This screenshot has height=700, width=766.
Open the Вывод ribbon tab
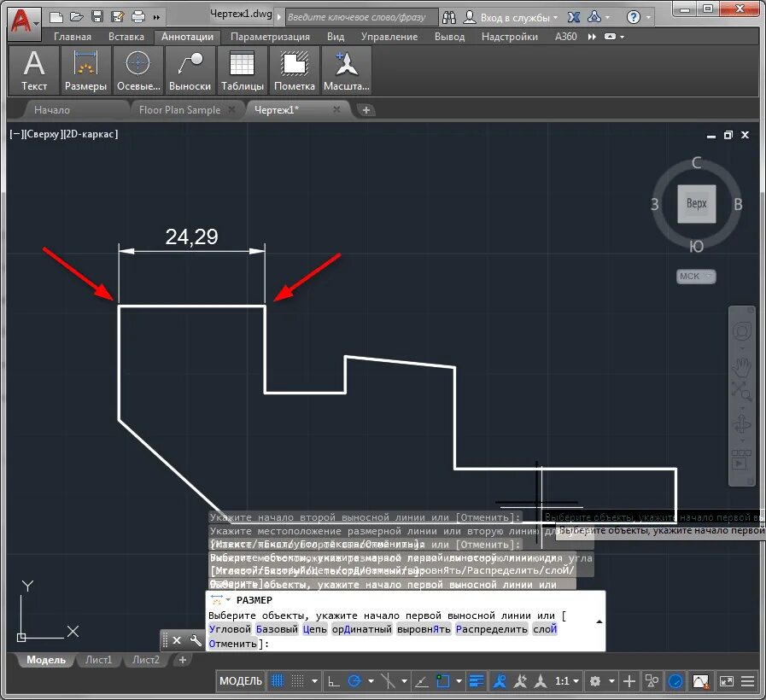[x=449, y=37]
